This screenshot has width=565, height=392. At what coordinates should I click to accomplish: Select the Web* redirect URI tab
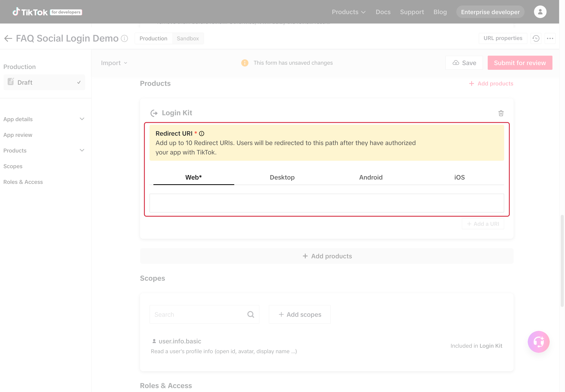(x=193, y=177)
